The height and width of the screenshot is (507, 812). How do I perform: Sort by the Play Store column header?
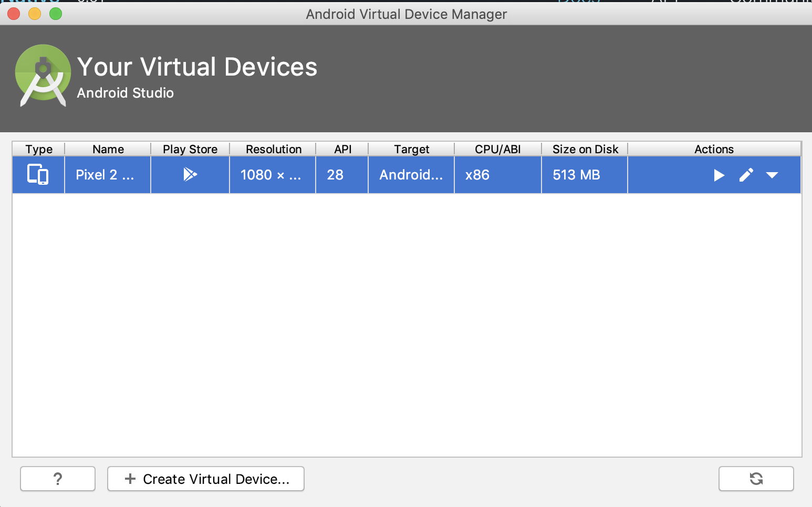click(190, 149)
